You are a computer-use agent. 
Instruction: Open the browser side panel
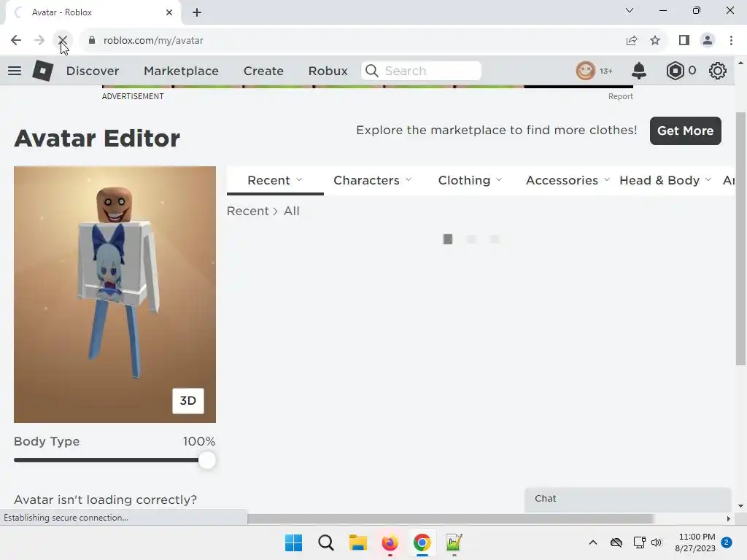pyautogui.click(x=684, y=40)
